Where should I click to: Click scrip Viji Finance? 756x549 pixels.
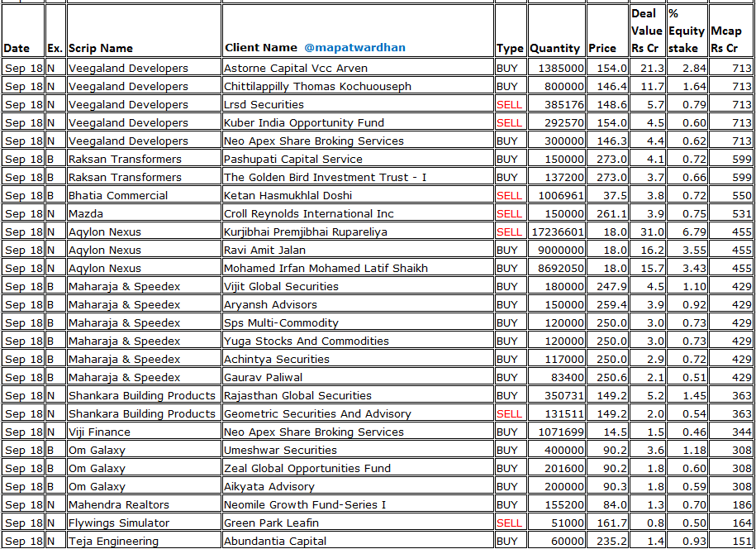[99, 432]
